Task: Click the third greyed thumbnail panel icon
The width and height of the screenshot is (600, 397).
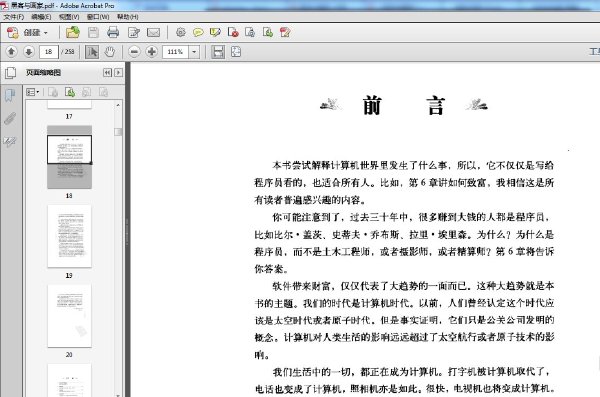Action: click(x=87, y=92)
